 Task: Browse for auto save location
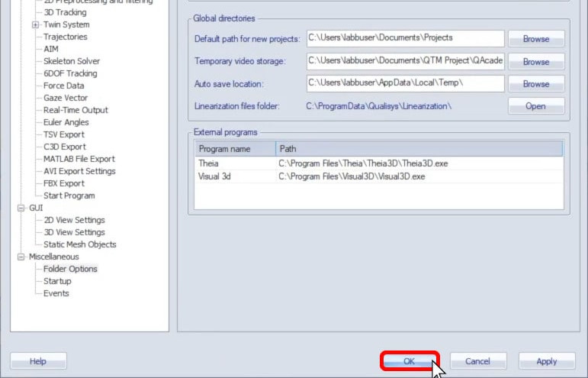click(x=535, y=84)
